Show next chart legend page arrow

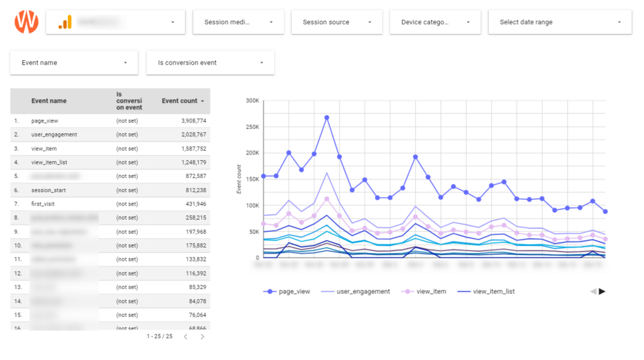coord(602,291)
